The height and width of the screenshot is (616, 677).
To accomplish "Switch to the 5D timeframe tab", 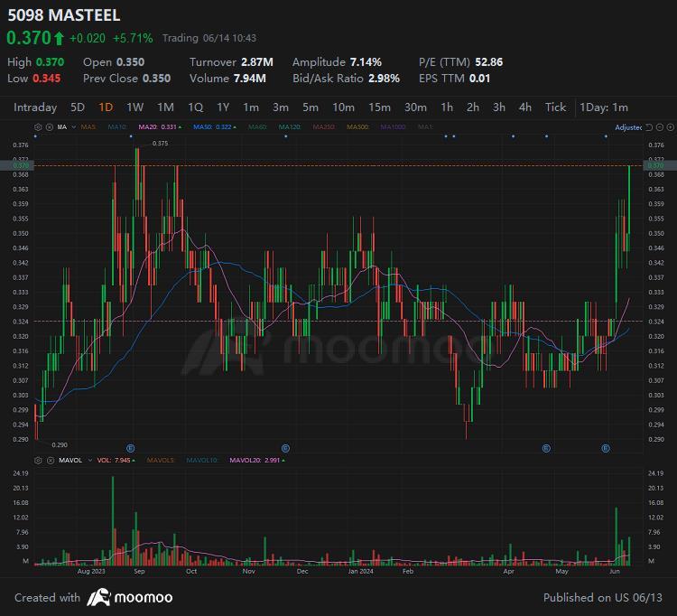I will 78,107.
